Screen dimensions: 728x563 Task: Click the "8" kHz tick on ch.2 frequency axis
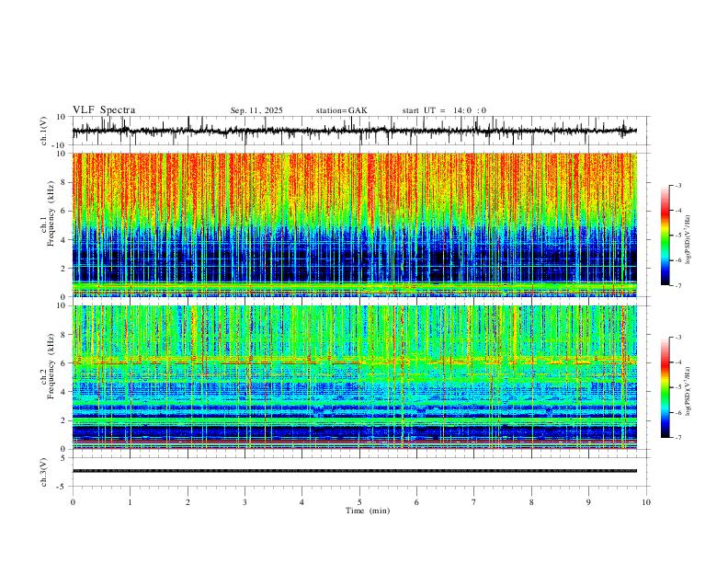click(x=63, y=334)
